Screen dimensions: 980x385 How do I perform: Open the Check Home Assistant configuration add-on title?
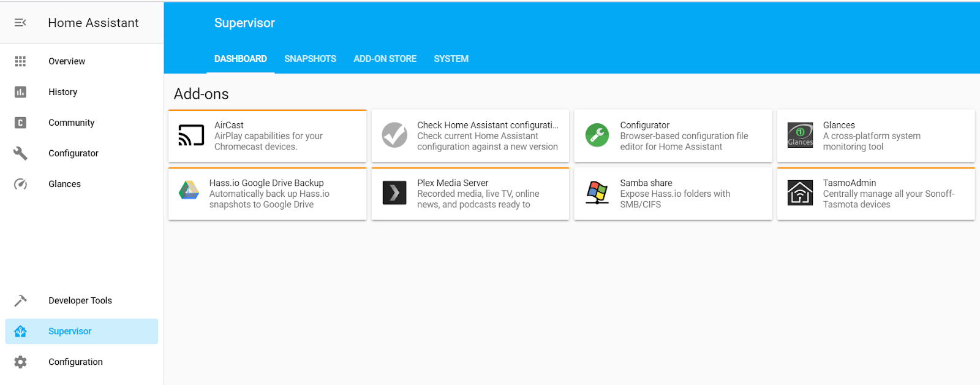coord(488,125)
